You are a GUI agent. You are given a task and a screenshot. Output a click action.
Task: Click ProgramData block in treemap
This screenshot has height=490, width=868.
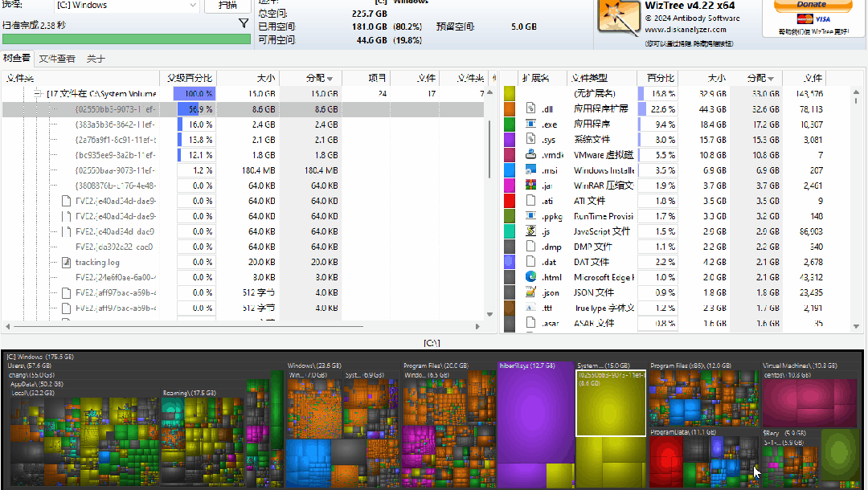[x=703, y=458]
